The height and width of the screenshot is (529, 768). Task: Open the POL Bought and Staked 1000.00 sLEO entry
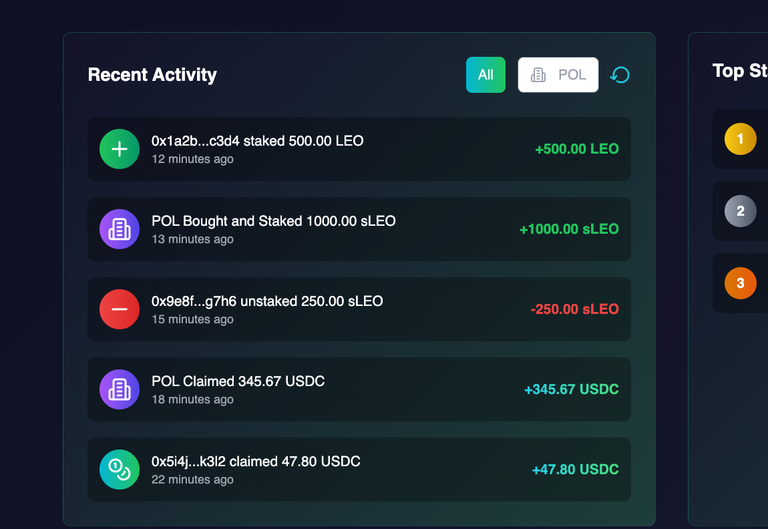coord(359,229)
